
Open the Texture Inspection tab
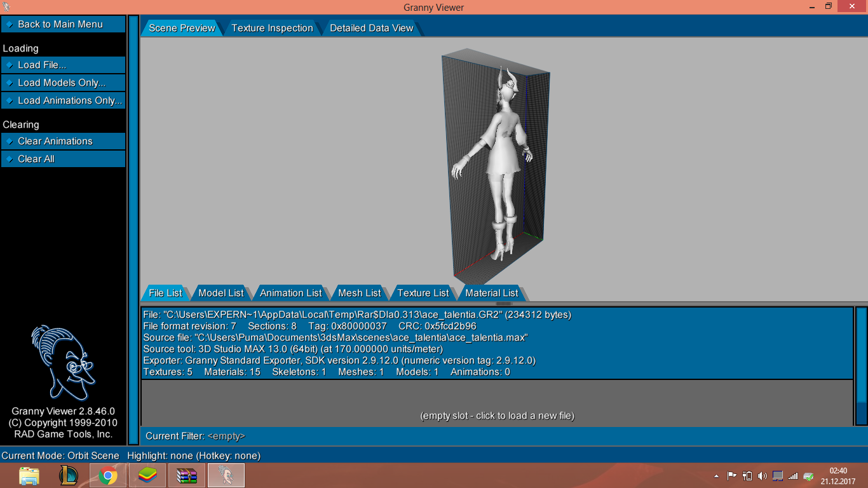272,28
